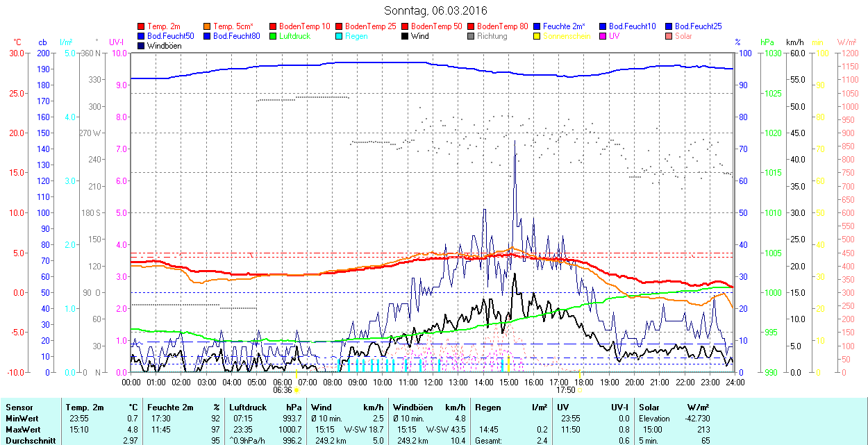Viewport: 868px width, 445px height.
Task: Click the gray Richtung legend square
Action: point(471,36)
